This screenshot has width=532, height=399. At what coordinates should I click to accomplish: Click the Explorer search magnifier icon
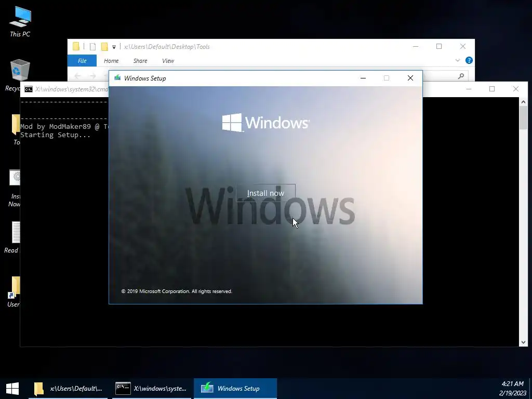coord(461,76)
